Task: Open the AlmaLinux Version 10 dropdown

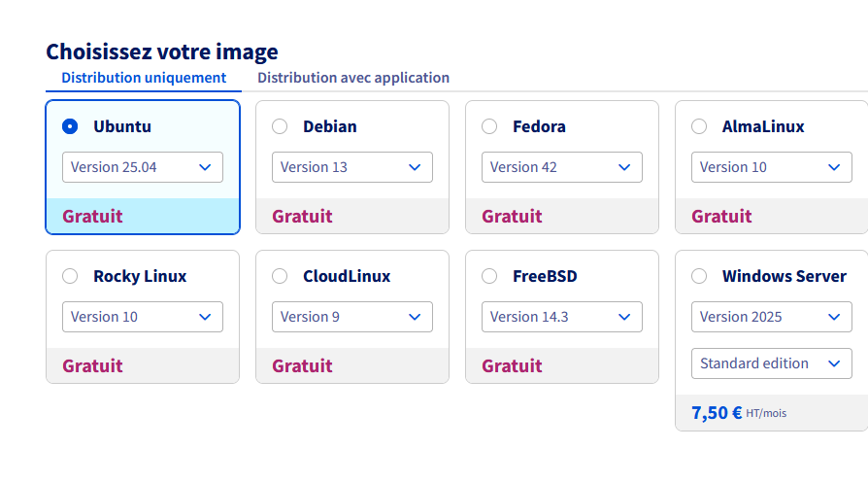Action: tap(772, 167)
